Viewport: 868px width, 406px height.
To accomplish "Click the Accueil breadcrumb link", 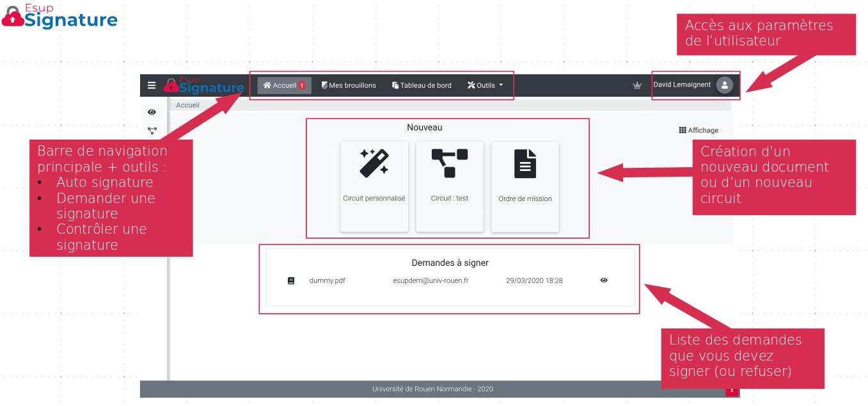I will (x=187, y=105).
